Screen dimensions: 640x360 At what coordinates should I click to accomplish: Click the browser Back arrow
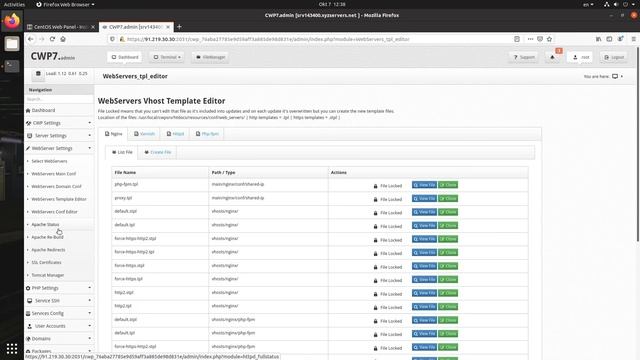point(31,39)
